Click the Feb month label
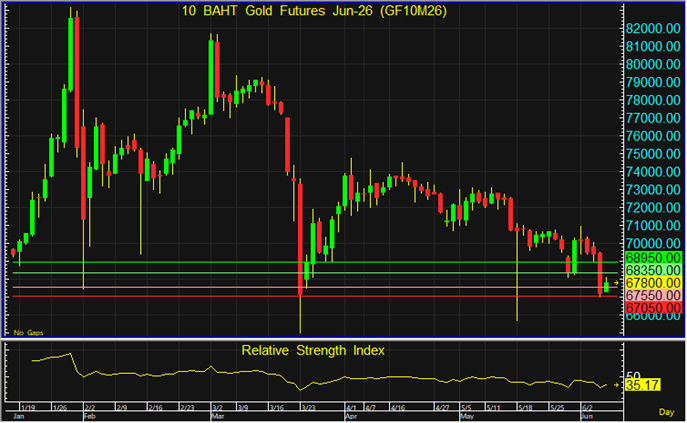 (x=89, y=416)
